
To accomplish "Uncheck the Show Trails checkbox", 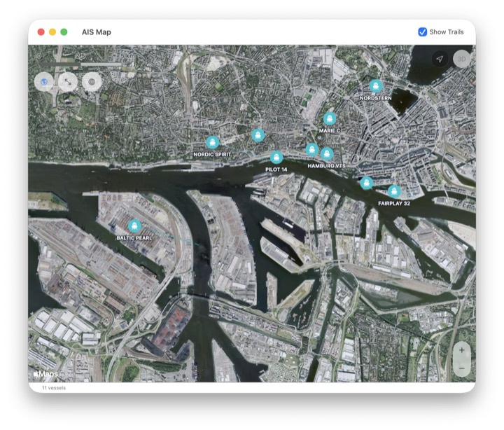I will [422, 32].
